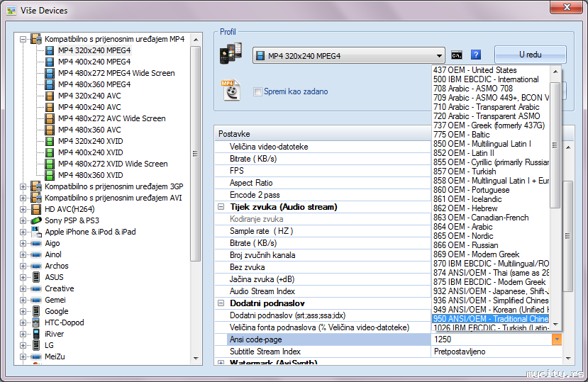Click down arrow of device tree scrollbar
The image size is (588, 382).
[196, 359]
